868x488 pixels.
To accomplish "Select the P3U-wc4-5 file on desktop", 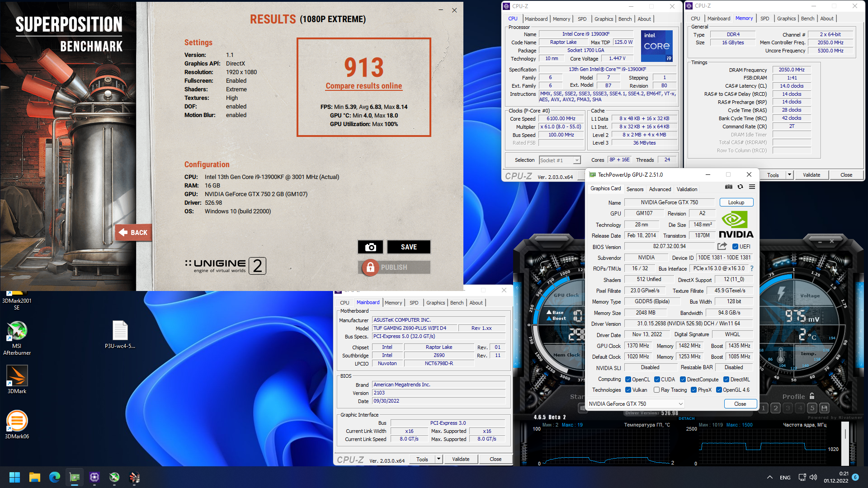I will 120,334.
